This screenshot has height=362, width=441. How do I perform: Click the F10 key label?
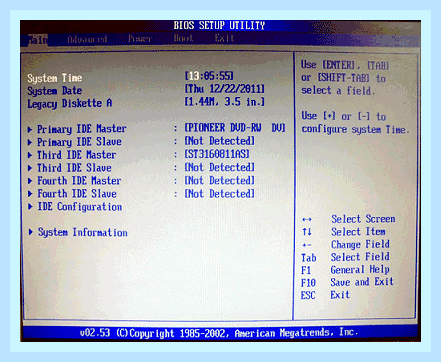[308, 283]
